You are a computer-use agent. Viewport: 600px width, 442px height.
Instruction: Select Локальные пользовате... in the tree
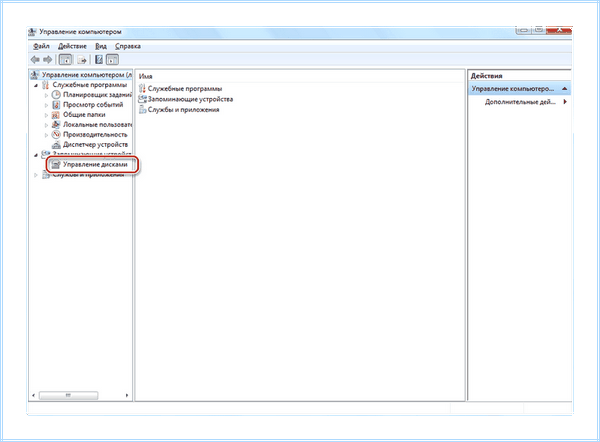(x=97, y=124)
